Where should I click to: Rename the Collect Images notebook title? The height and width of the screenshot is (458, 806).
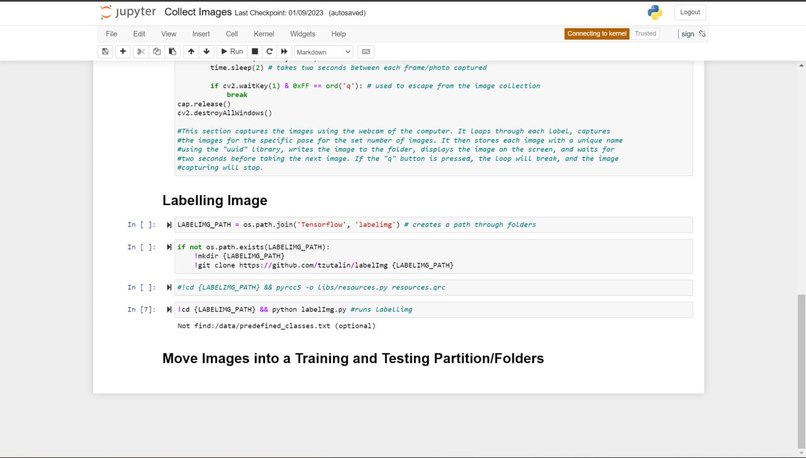[x=198, y=12]
